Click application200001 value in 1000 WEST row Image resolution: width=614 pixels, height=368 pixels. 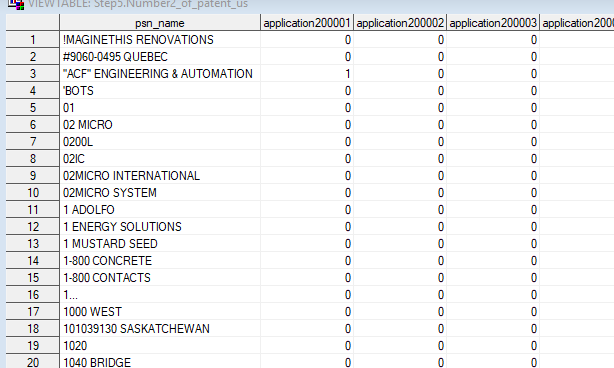point(307,312)
